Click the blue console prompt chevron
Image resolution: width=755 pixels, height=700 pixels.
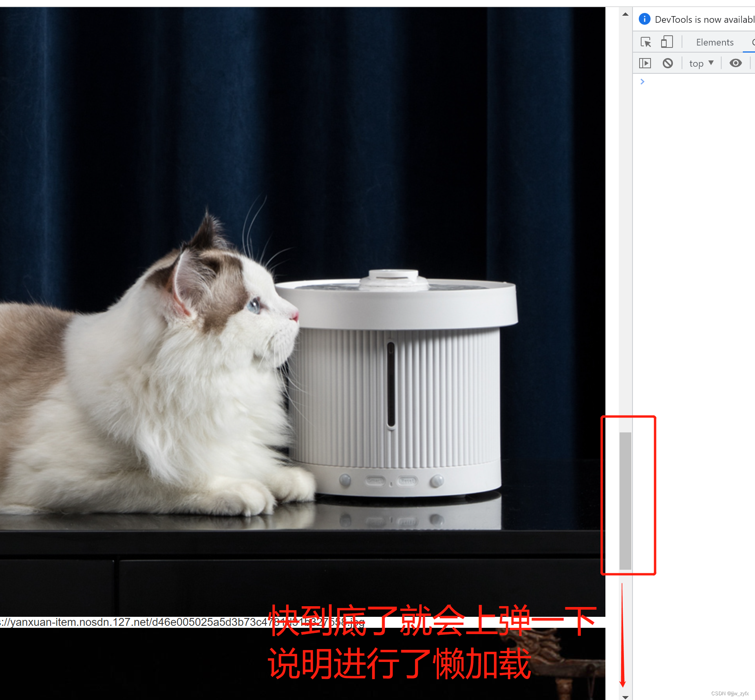click(x=642, y=82)
